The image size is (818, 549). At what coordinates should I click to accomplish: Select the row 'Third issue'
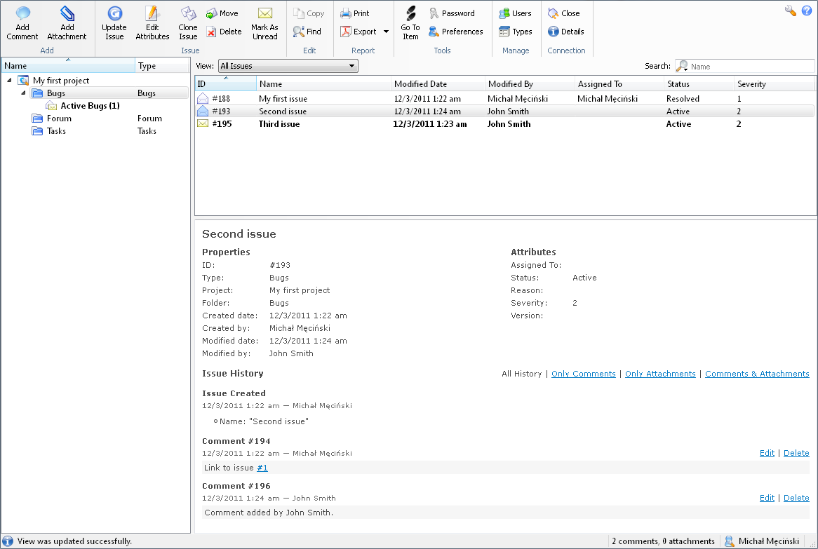click(505, 124)
